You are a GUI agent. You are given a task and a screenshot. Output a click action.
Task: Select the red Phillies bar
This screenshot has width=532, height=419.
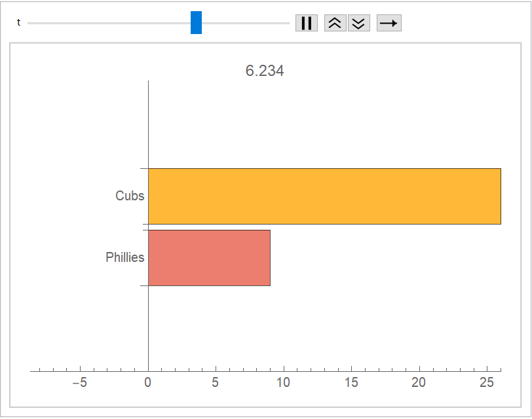click(209, 257)
